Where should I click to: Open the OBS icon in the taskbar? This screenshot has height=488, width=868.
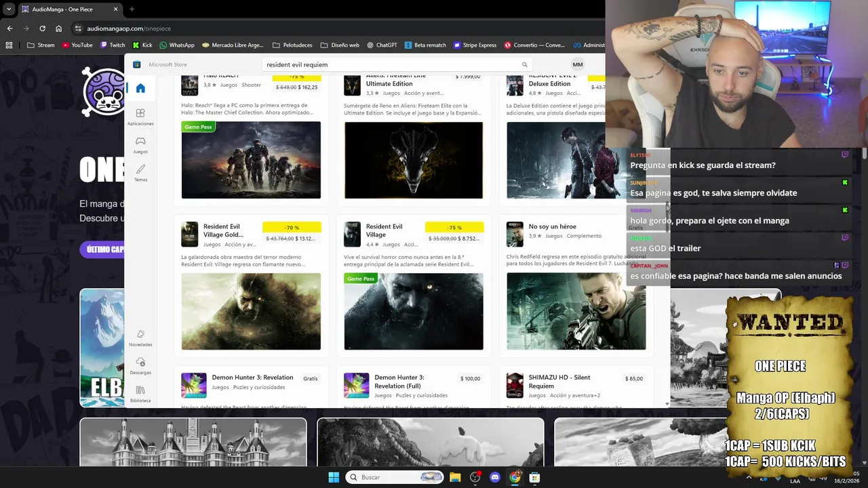pyautogui.click(x=475, y=477)
